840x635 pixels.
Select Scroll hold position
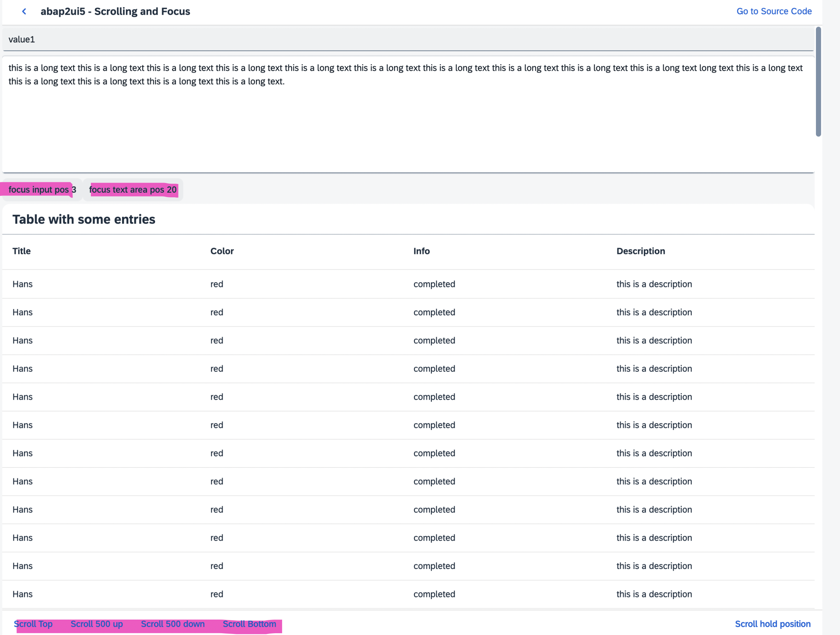click(773, 624)
